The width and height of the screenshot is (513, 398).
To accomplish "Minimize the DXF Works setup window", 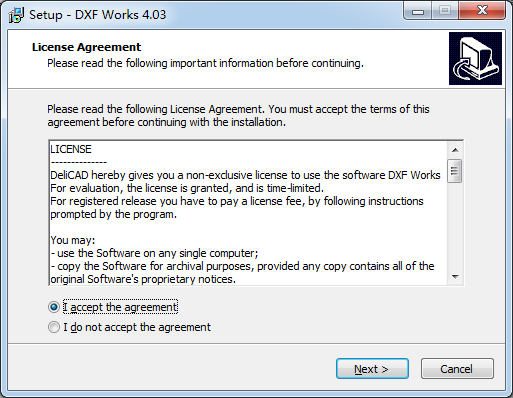I will pos(418,11).
